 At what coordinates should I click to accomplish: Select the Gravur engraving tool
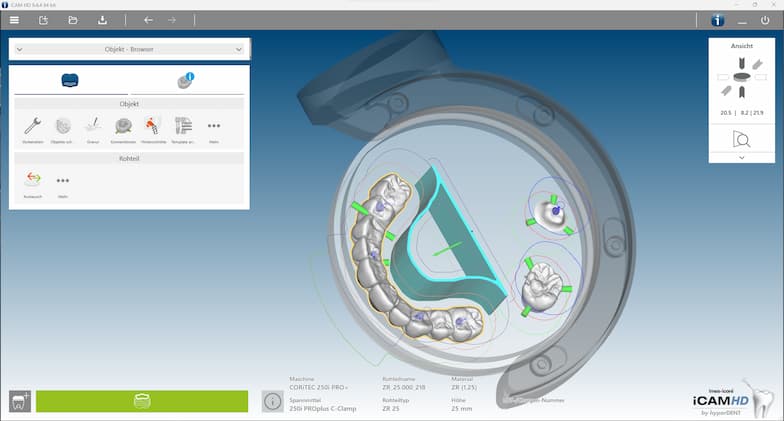coord(93,125)
